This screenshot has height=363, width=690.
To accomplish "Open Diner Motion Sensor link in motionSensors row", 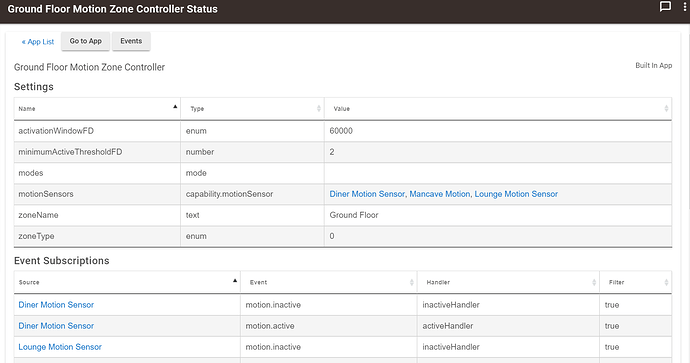I will [x=367, y=194].
